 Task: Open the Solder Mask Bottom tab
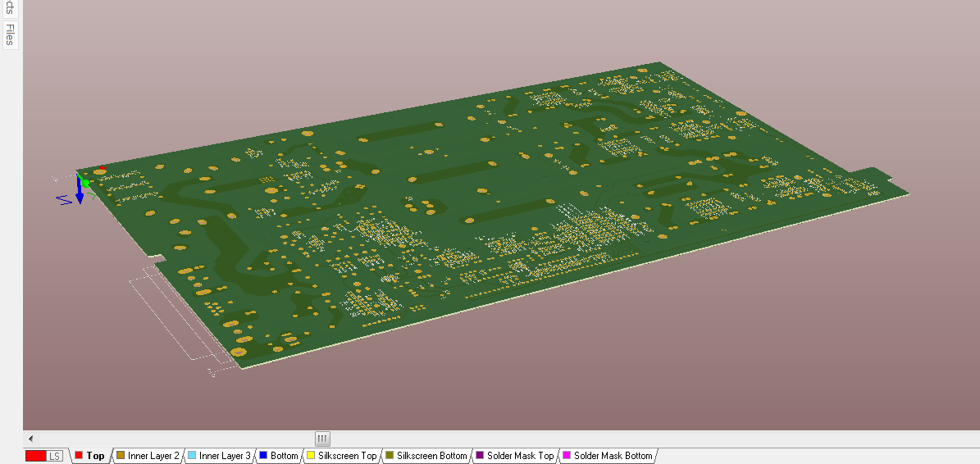(613, 456)
